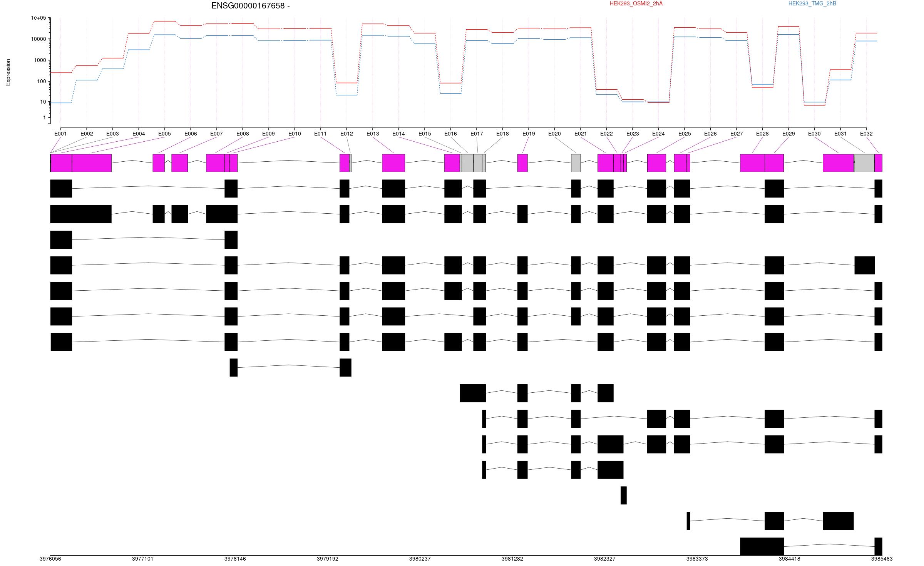Select the gray exon box left of the last magenta exon
Viewport: 924px width, 566px height.
[x=864, y=163]
